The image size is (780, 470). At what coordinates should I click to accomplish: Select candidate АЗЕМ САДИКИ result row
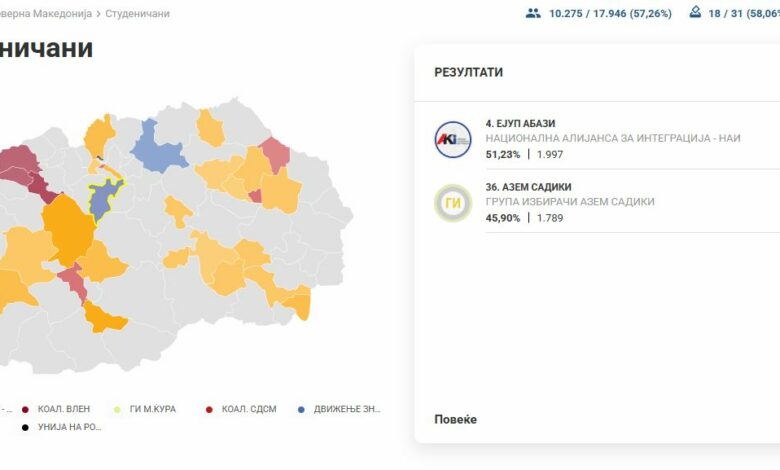[x=600, y=202]
